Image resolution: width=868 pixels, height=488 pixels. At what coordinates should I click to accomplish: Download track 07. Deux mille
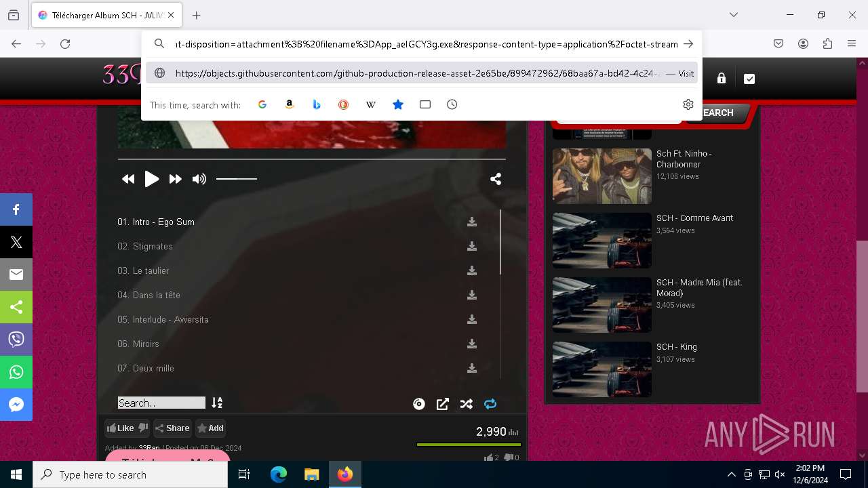(472, 368)
